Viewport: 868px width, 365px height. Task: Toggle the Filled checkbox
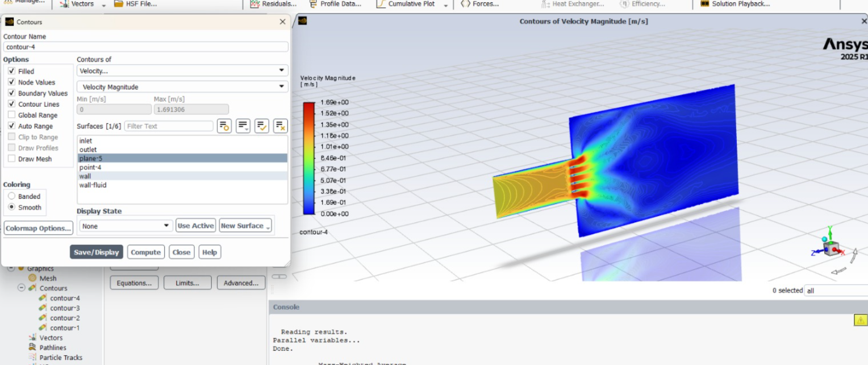(11, 71)
